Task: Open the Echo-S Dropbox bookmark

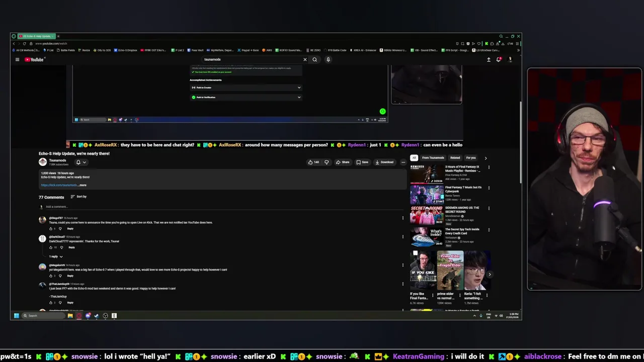Action: (126, 50)
